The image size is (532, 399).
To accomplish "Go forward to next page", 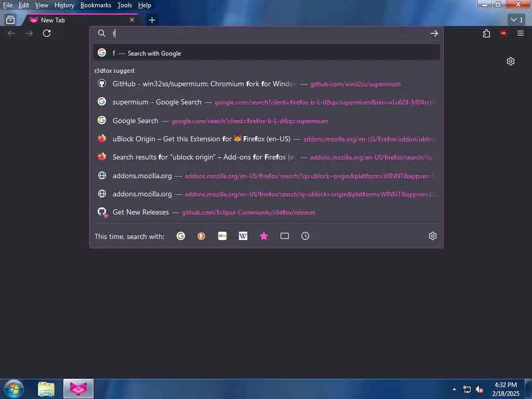I will 29,33.
